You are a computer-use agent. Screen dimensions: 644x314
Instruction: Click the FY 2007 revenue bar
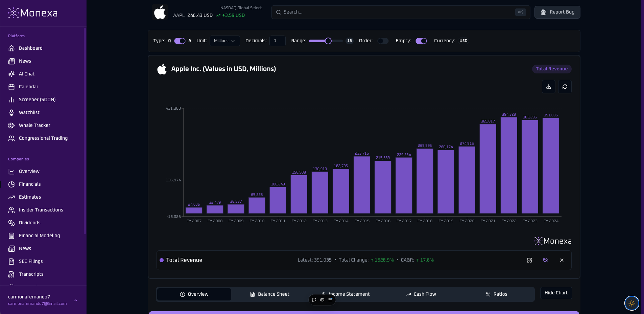[x=194, y=210]
